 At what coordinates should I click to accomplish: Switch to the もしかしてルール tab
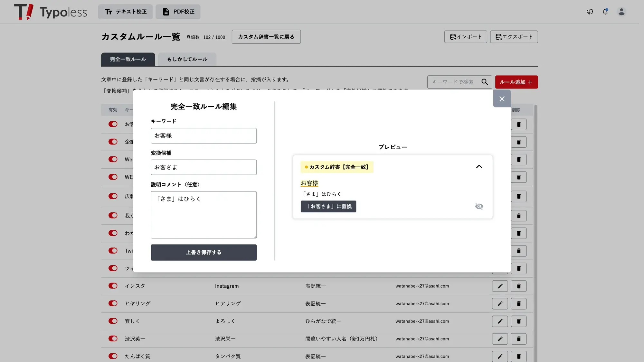[187, 59]
